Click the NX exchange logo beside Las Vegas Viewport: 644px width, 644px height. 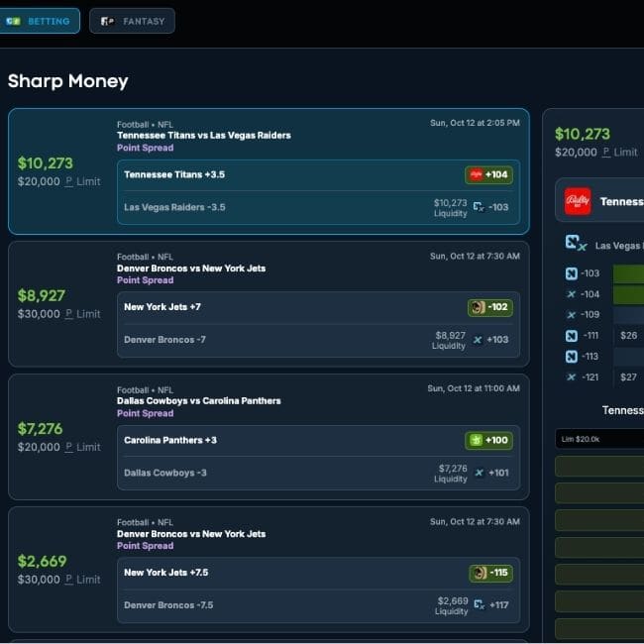576,243
